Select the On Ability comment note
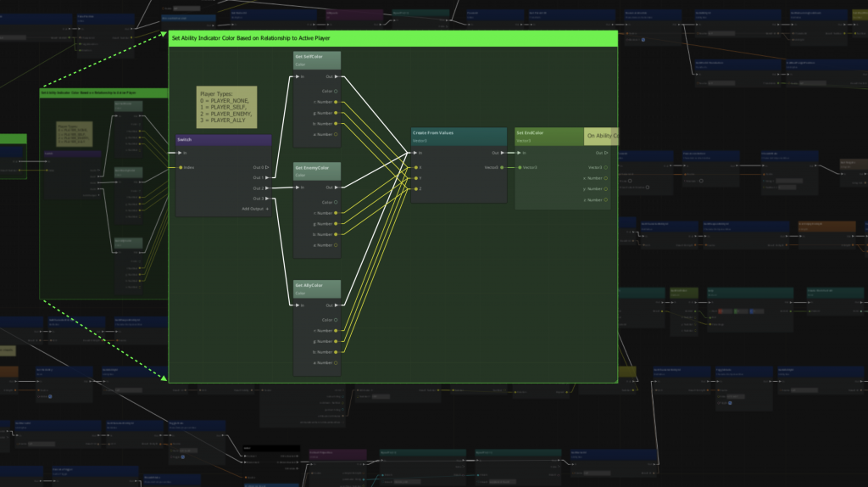This screenshot has width=868, height=487. (601, 137)
